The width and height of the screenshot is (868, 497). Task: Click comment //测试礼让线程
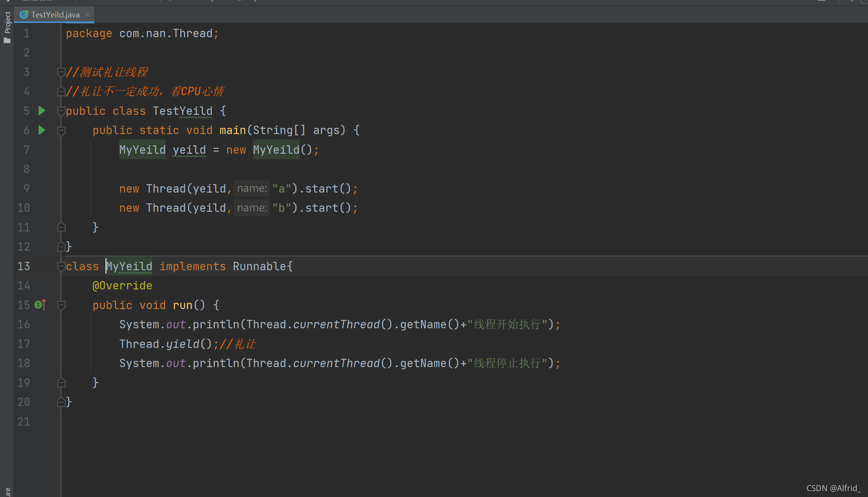(107, 72)
